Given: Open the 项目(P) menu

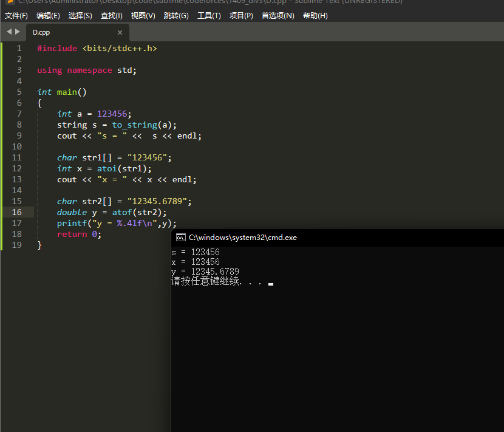Looking at the screenshot, I should click(241, 15).
